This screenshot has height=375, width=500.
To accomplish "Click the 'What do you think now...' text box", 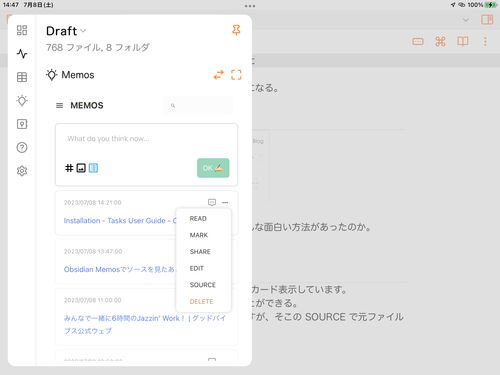I will tap(146, 139).
